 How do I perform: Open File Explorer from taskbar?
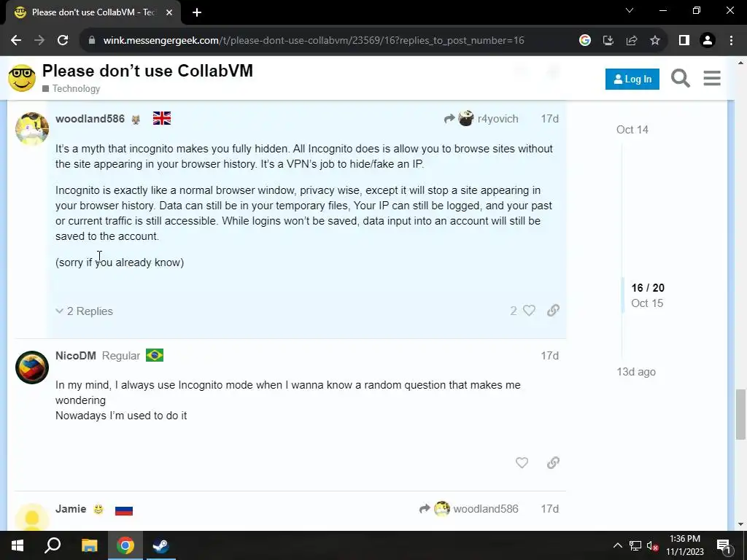[89, 545]
